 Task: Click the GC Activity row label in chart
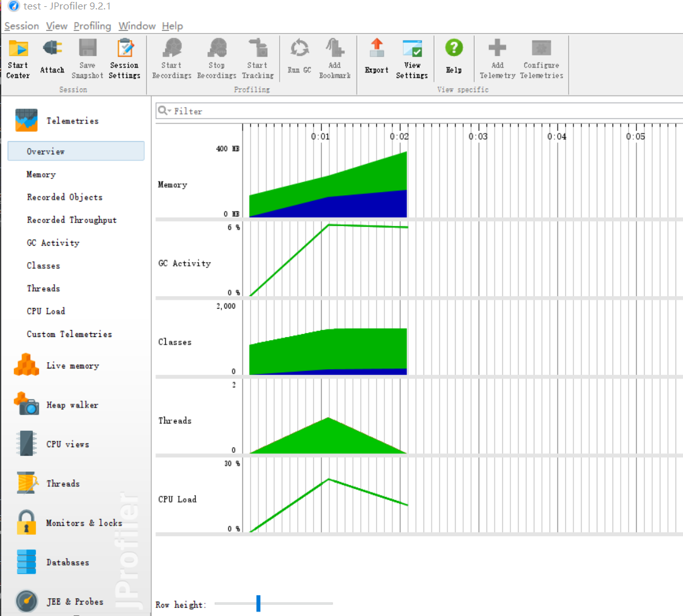pos(185,263)
